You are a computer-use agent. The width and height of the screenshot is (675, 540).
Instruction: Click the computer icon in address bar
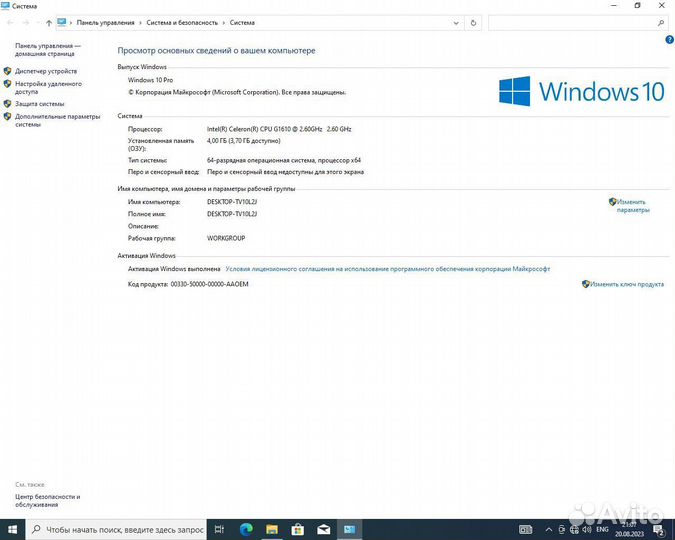(62, 22)
